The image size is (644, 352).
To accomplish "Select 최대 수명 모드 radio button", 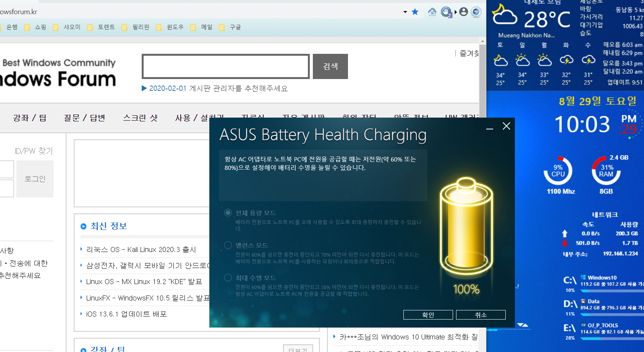I will point(228,278).
